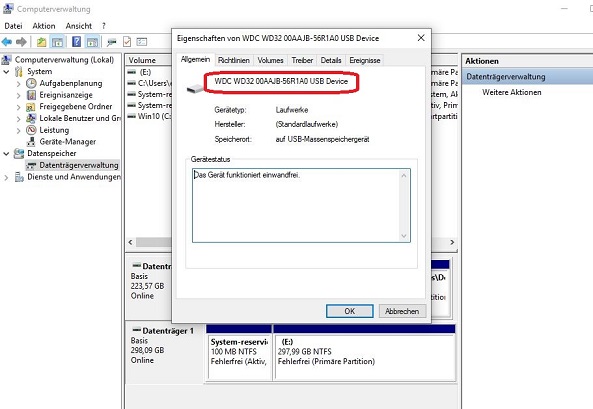The image size is (593, 409).
Task: Collapse the System tree node
Action: coord(6,72)
